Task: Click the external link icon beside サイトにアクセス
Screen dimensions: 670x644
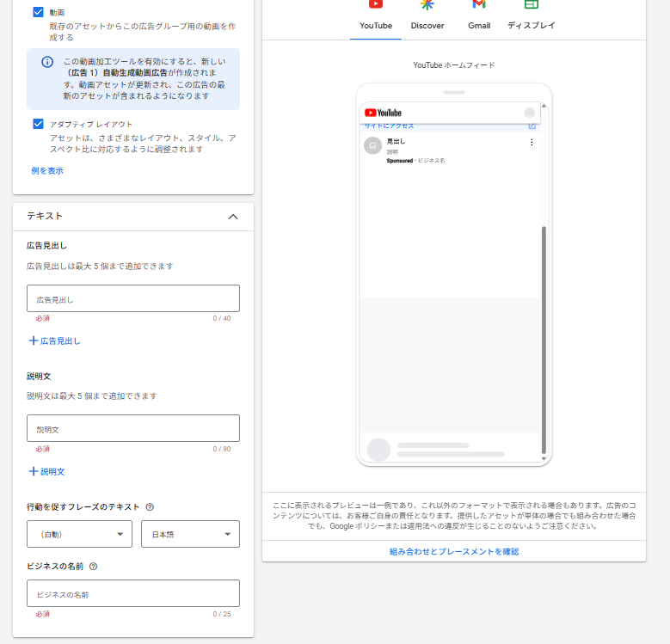Action: [532, 126]
